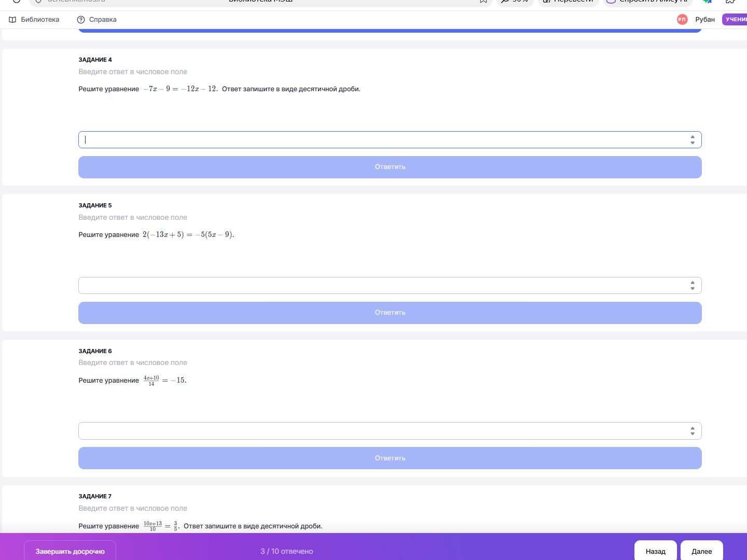
Task: Click the Рубан user name
Action: point(705,20)
